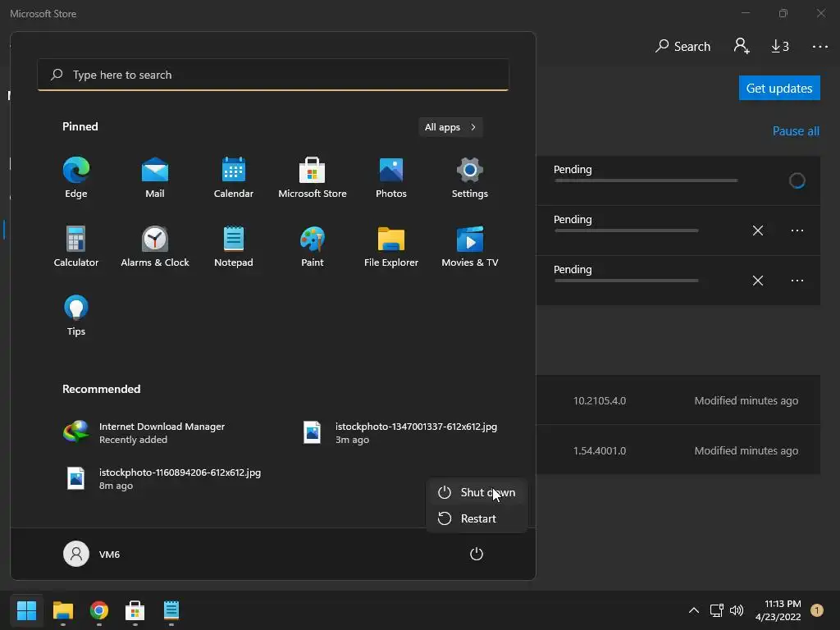Screen dimensions: 840x630
Task: Click Get updates button in Store
Action: coord(779,88)
